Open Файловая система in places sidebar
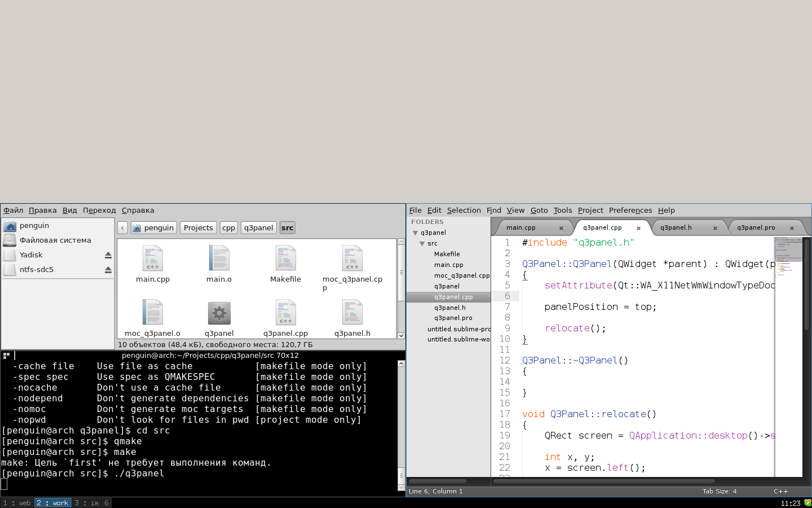Screen dimensions: 812x508 pos(58,240)
